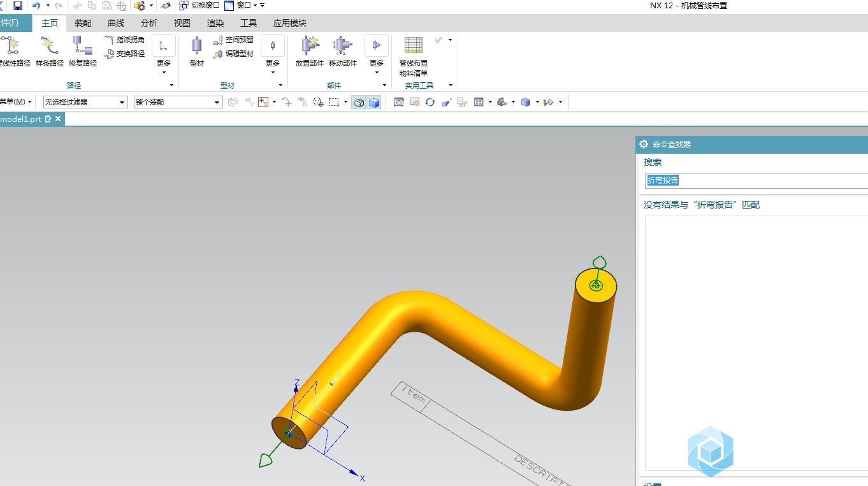868x486 pixels.
Task: Select Assign Corner tool (指派拐角)
Action: [x=125, y=40]
